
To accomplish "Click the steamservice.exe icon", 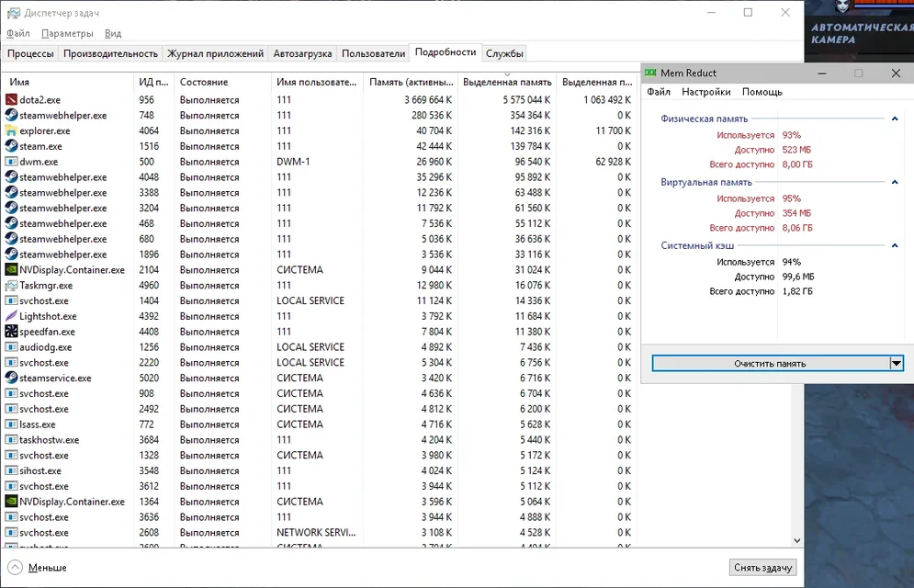I will (11, 378).
